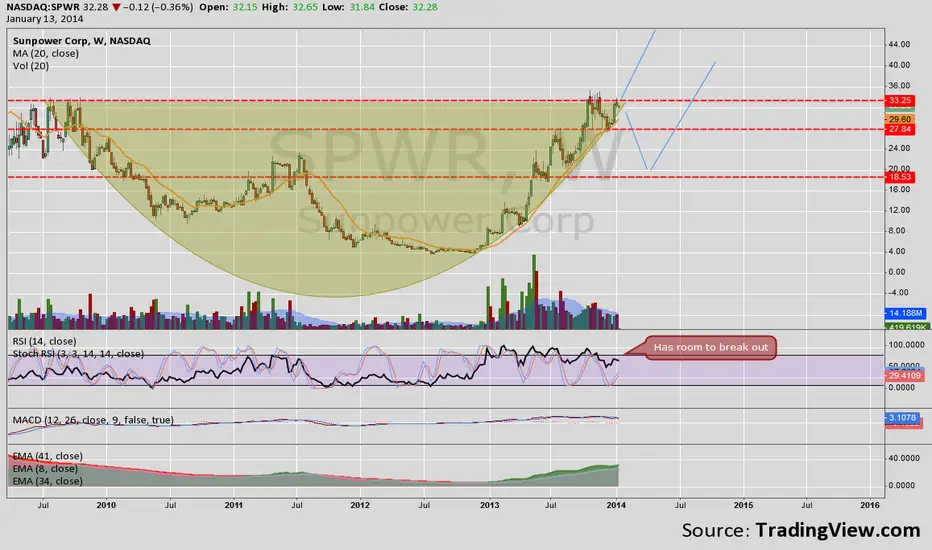Select the last price 32.28 beside the ticker
Image resolution: width=932 pixels, height=550 pixels.
pos(96,7)
